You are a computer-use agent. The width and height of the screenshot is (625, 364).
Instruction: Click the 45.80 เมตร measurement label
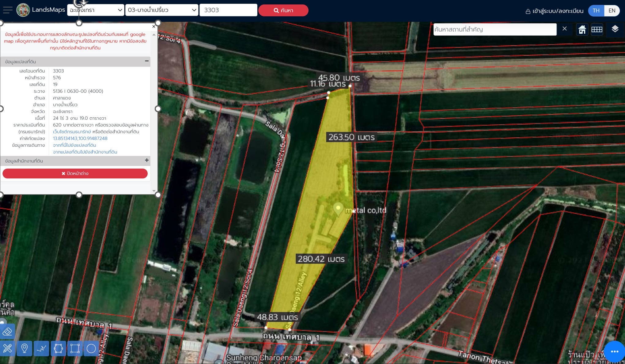point(339,78)
